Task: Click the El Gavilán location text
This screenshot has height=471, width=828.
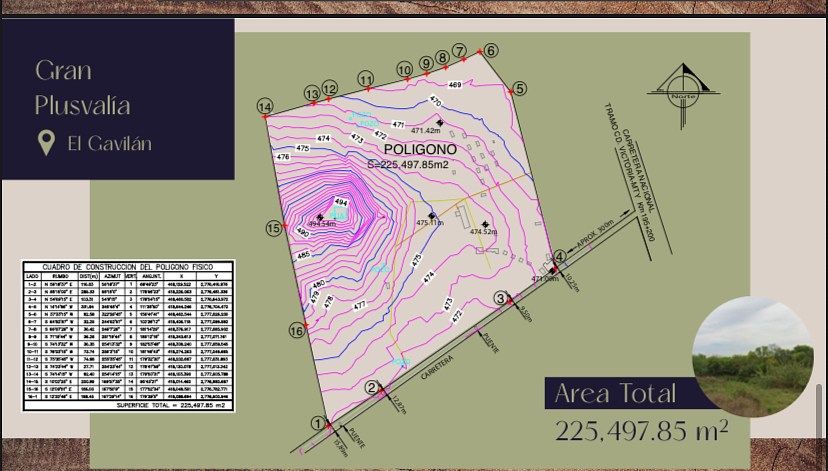Action: 109,143
